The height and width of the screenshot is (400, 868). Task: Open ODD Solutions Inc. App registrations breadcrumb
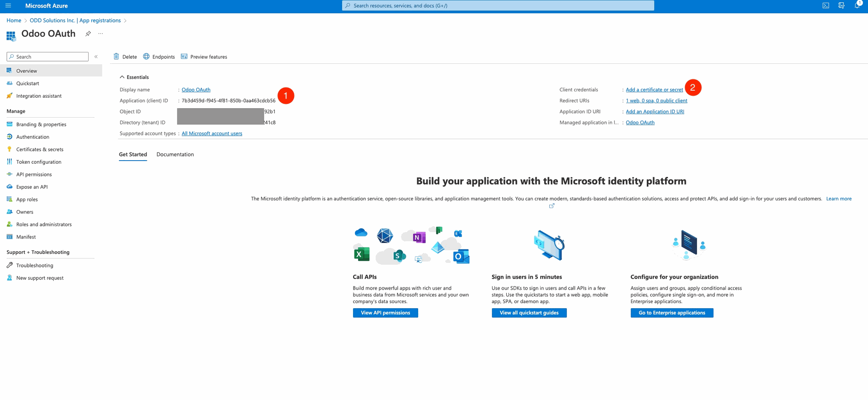(75, 20)
